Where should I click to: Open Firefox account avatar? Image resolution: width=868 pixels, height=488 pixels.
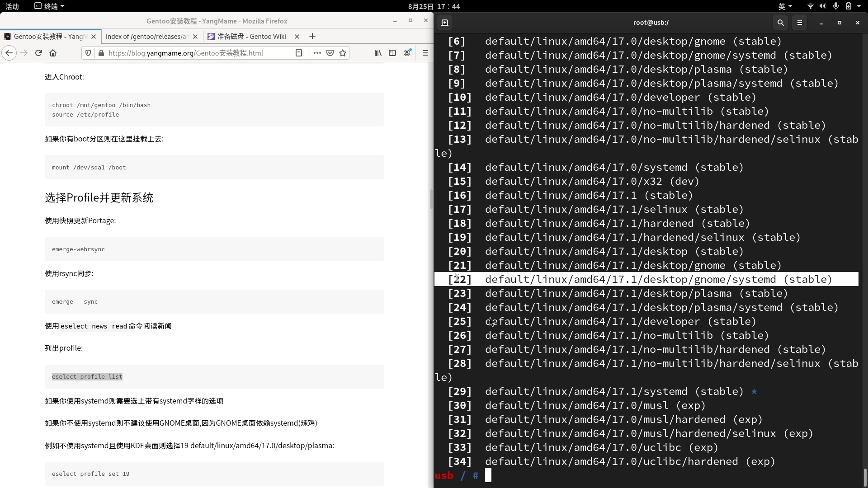pyautogui.click(x=407, y=53)
